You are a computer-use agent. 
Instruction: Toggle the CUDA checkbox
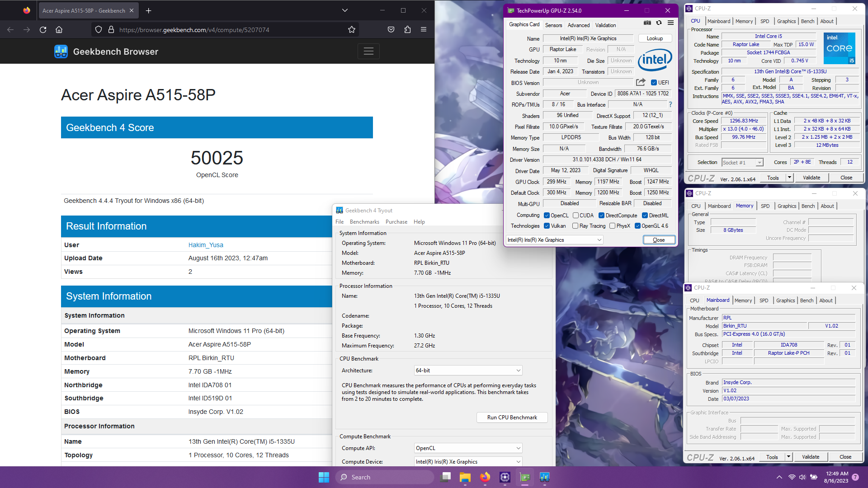coord(576,216)
